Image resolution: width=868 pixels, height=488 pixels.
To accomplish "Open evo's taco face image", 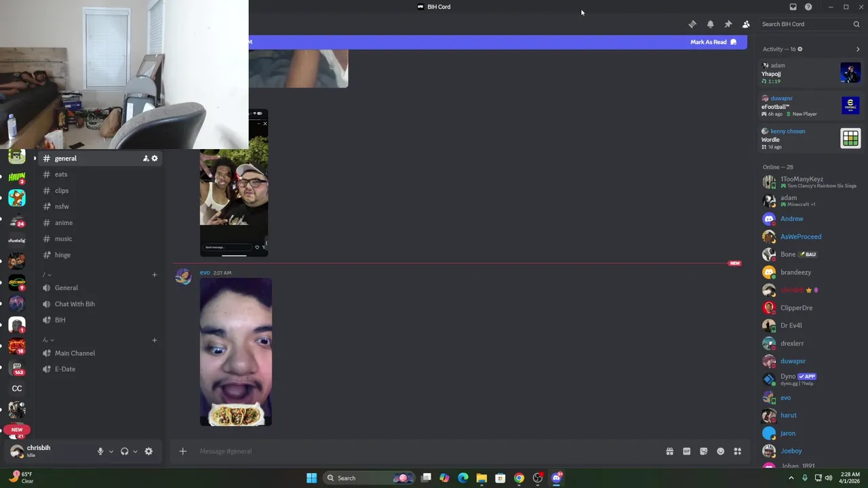I will (236, 352).
